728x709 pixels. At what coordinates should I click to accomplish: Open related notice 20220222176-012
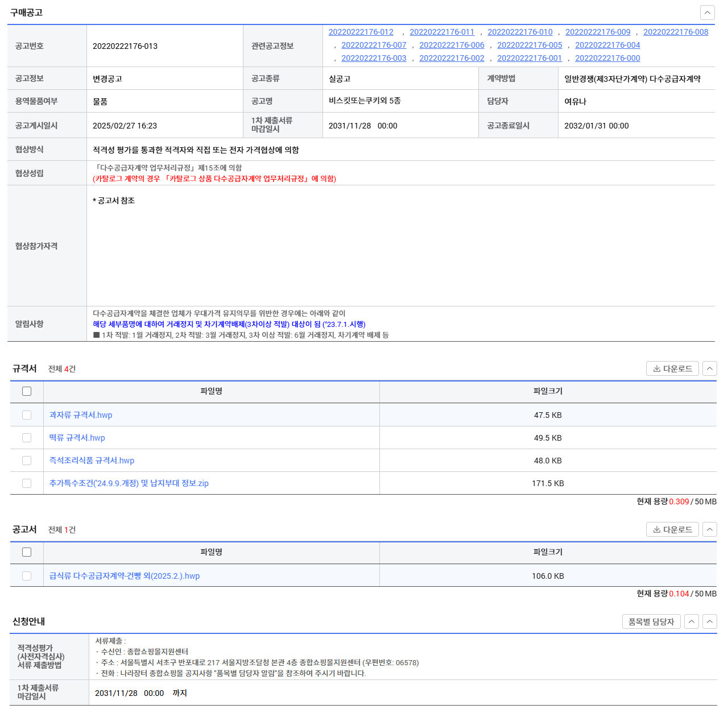(361, 32)
